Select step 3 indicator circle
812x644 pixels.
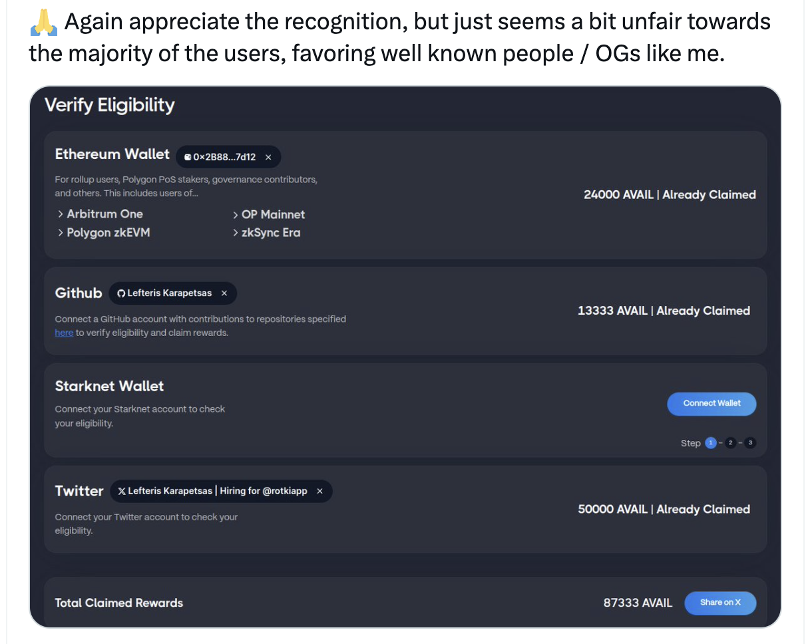(x=750, y=443)
